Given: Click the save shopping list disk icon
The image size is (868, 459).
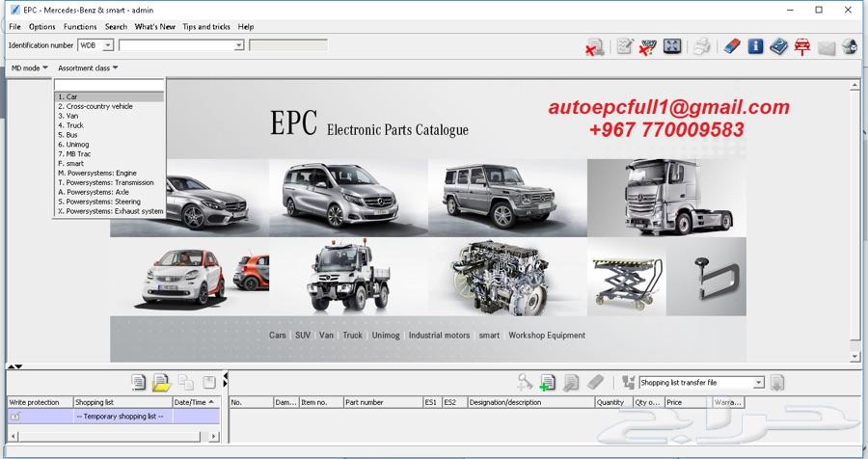Looking at the screenshot, I should point(209,382).
